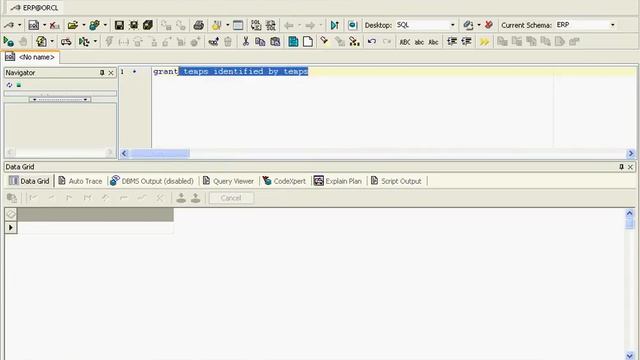Click the Print printer icon
The width and height of the screenshot is (640, 360).
click(x=198, y=25)
